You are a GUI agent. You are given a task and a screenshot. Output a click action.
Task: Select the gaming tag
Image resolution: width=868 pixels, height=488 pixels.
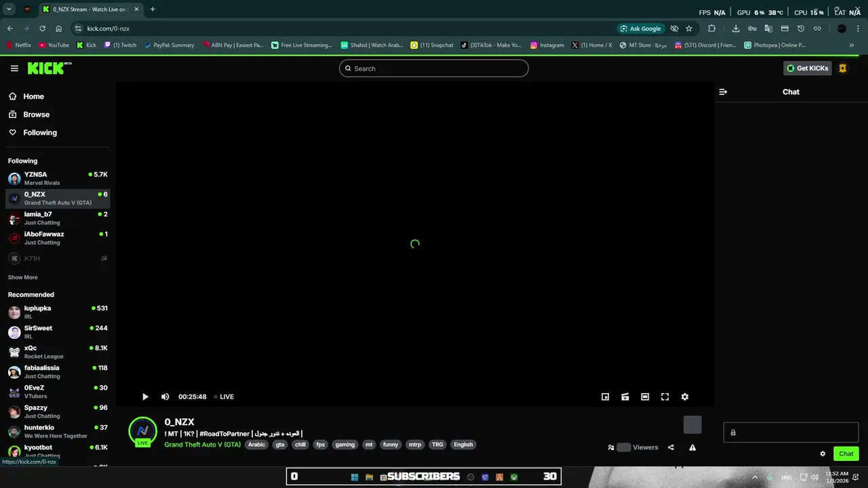[345, 445]
